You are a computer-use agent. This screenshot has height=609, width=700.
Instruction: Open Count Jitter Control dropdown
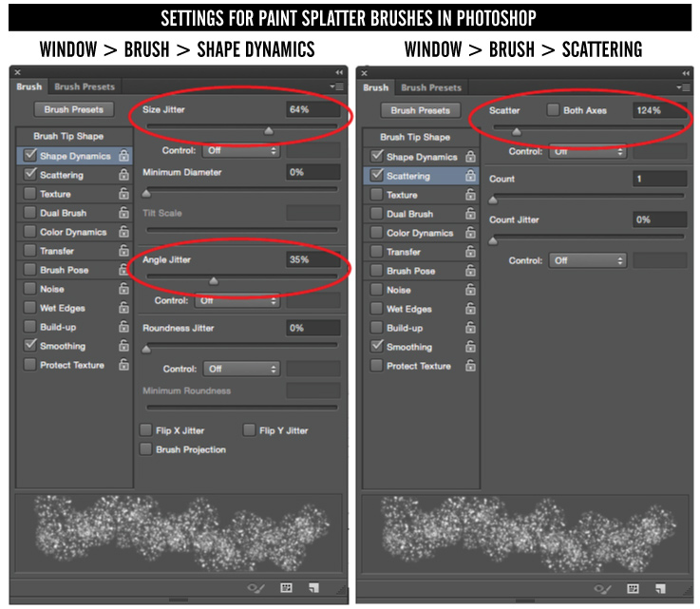[588, 260]
